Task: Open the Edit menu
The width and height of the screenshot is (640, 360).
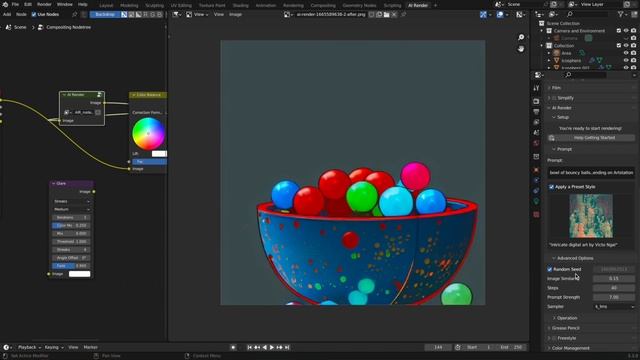Action: [x=28, y=4]
